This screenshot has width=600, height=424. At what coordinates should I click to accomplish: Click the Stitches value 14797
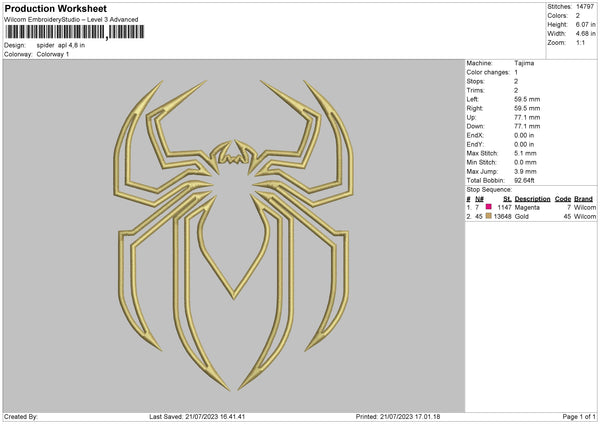[x=585, y=7]
